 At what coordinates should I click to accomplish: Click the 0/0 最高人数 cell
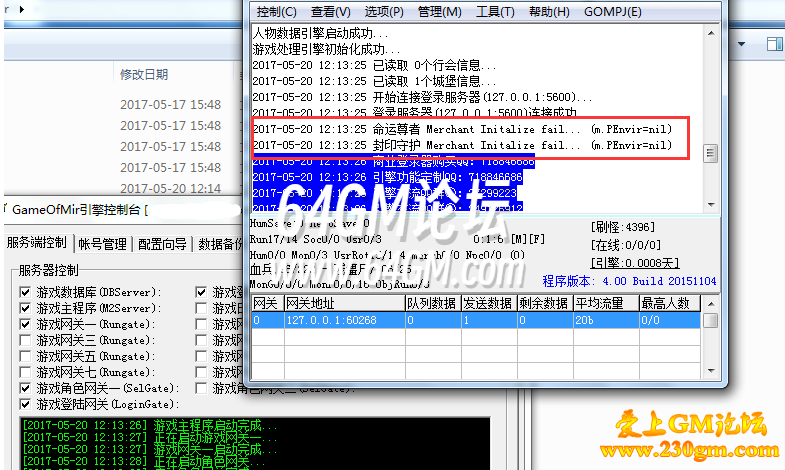(670, 320)
